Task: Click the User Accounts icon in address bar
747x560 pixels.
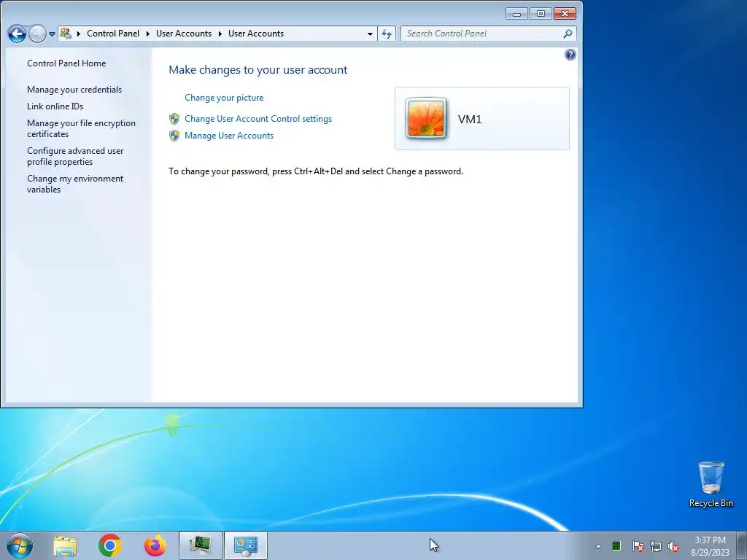Action: click(x=66, y=34)
